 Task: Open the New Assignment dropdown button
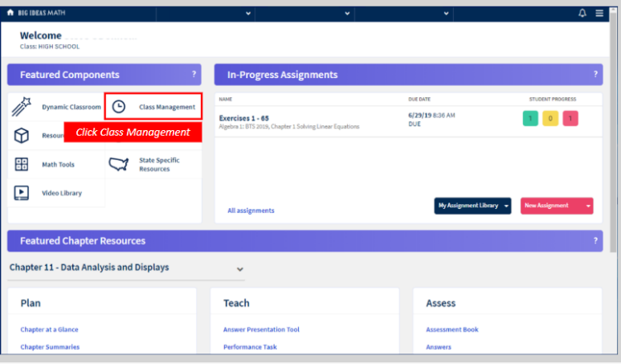pyautogui.click(x=557, y=206)
